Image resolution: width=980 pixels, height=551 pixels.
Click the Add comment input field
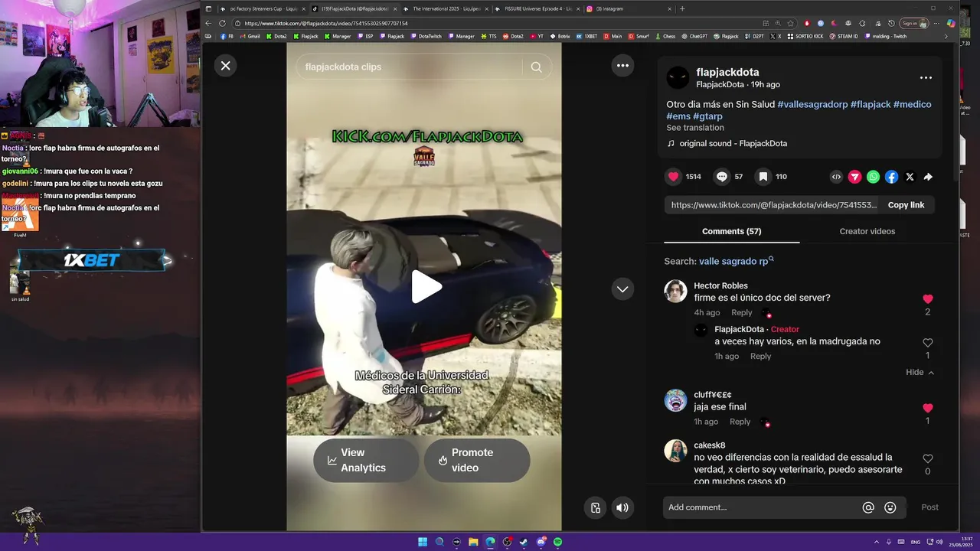pos(762,507)
